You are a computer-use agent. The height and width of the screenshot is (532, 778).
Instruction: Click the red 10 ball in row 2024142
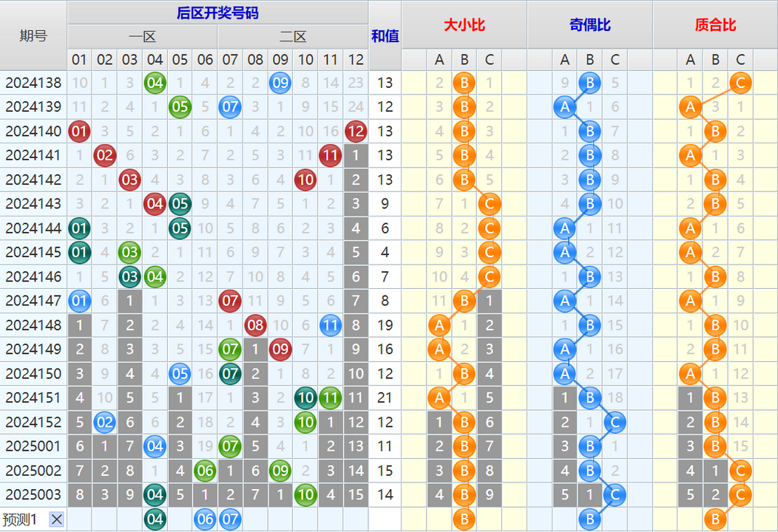[305, 180]
